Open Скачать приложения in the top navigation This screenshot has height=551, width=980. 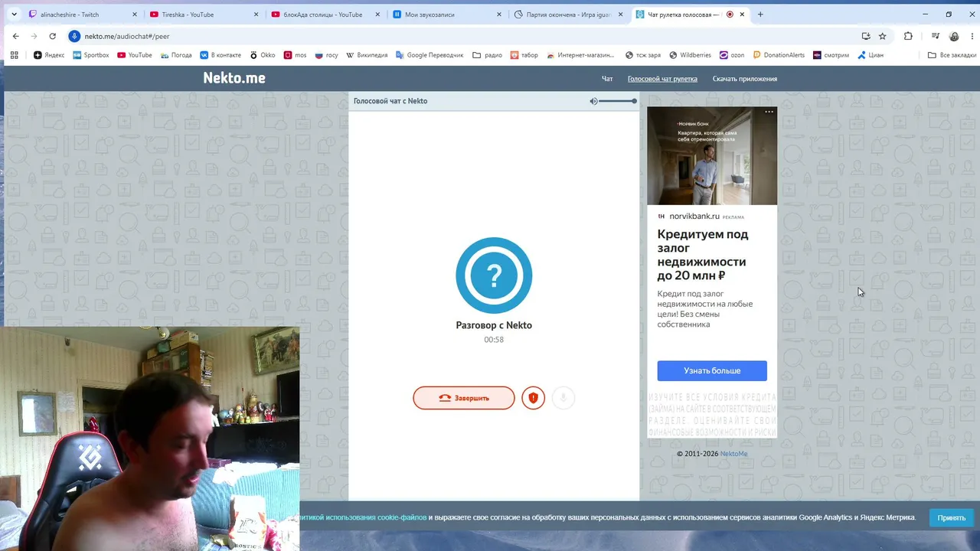point(745,79)
